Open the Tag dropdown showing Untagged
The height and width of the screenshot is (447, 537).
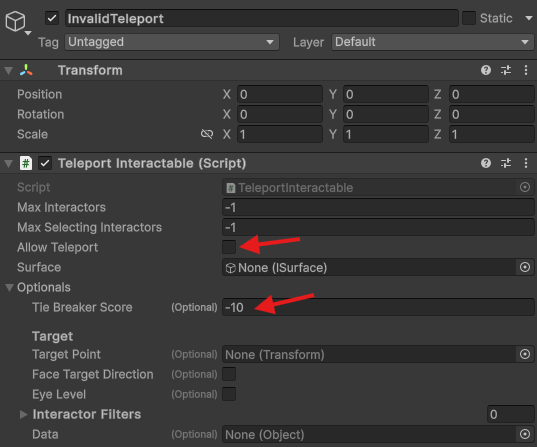tap(172, 42)
